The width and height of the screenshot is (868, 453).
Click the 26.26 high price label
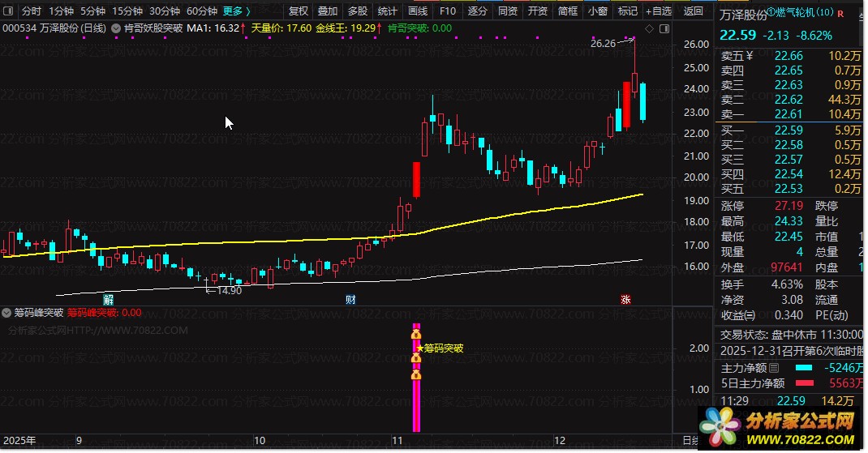click(603, 43)
